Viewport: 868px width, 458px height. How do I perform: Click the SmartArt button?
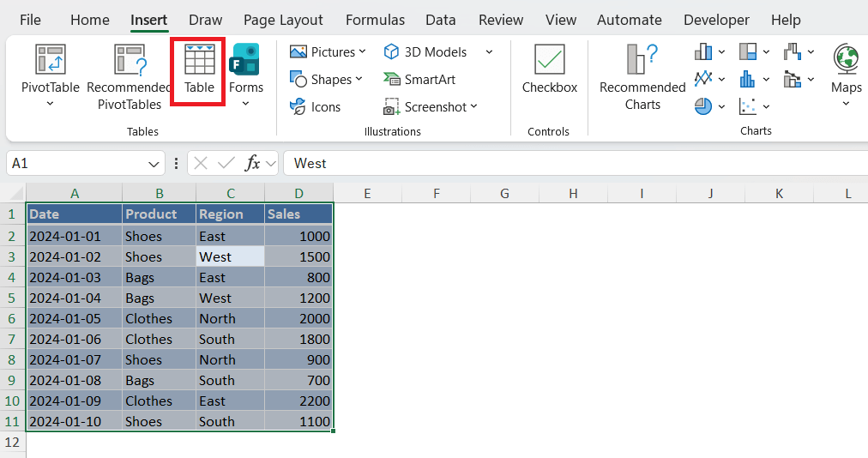(419, 79)
